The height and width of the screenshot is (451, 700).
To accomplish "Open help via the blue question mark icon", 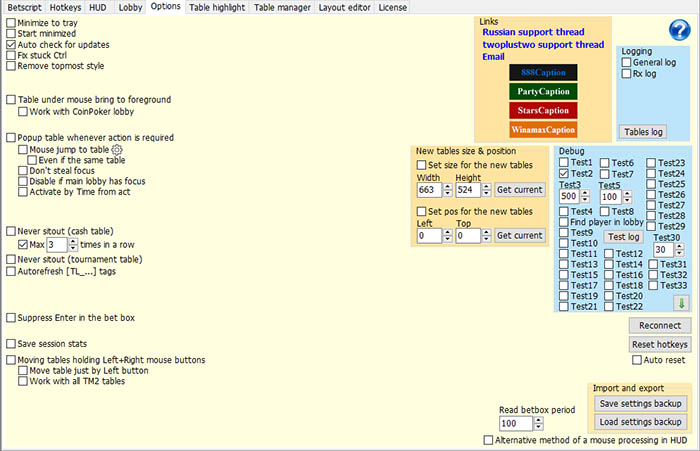I will click(x=677, y=31).
